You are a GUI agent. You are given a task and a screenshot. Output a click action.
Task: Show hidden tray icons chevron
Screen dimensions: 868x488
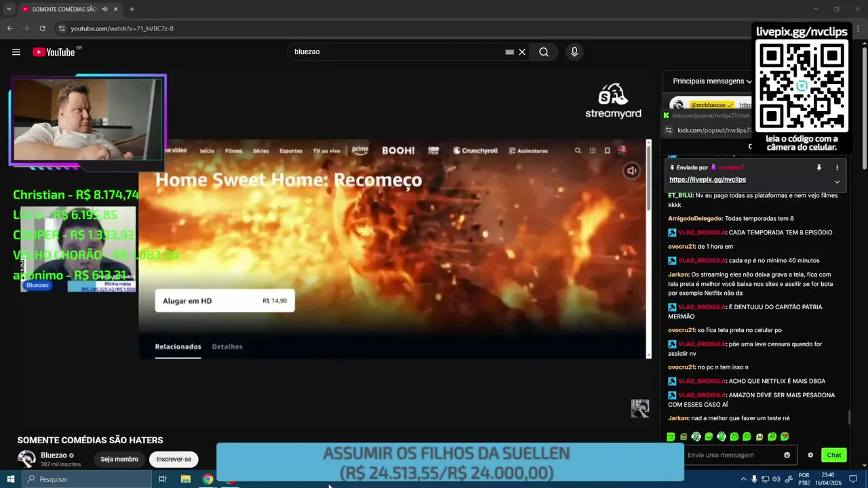[744, 479]
